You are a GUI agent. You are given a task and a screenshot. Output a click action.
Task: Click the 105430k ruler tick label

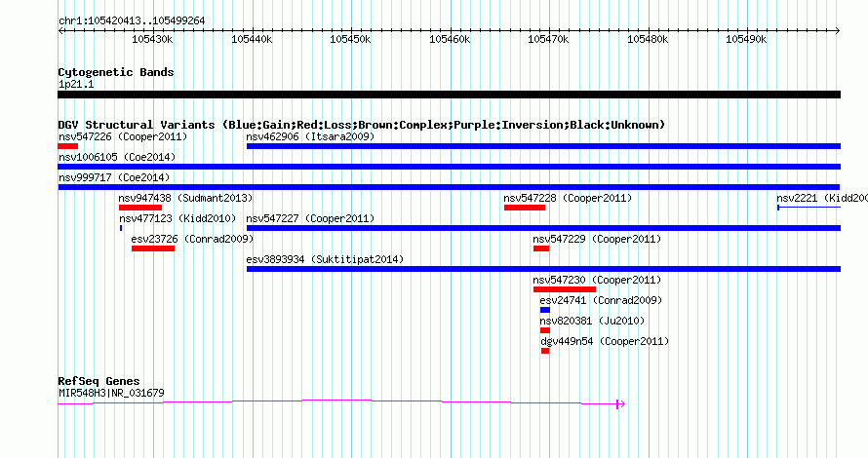pyautogui.click(x=152, y=39)
